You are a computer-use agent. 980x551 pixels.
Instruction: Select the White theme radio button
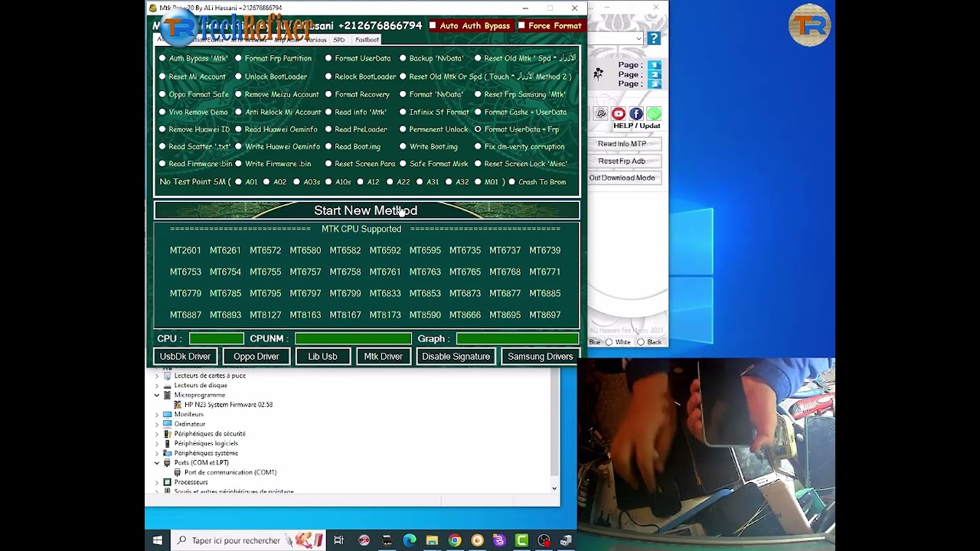pos(609,342)
